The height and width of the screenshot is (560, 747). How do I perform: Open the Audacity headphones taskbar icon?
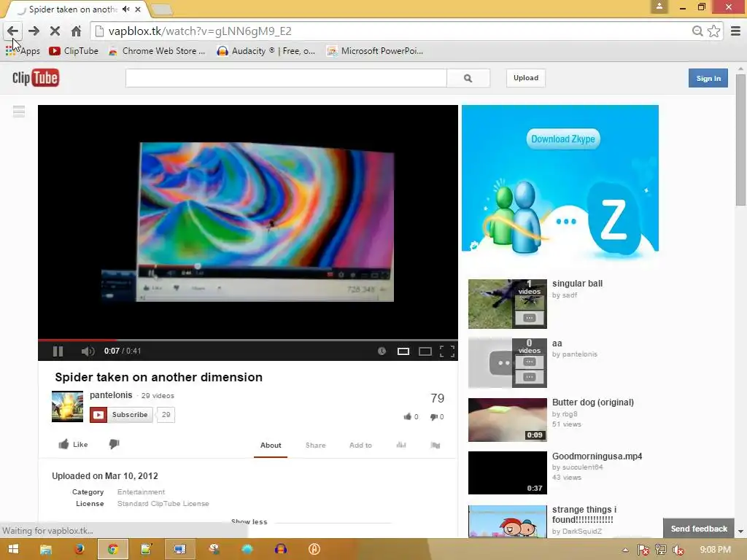point(281,549)
